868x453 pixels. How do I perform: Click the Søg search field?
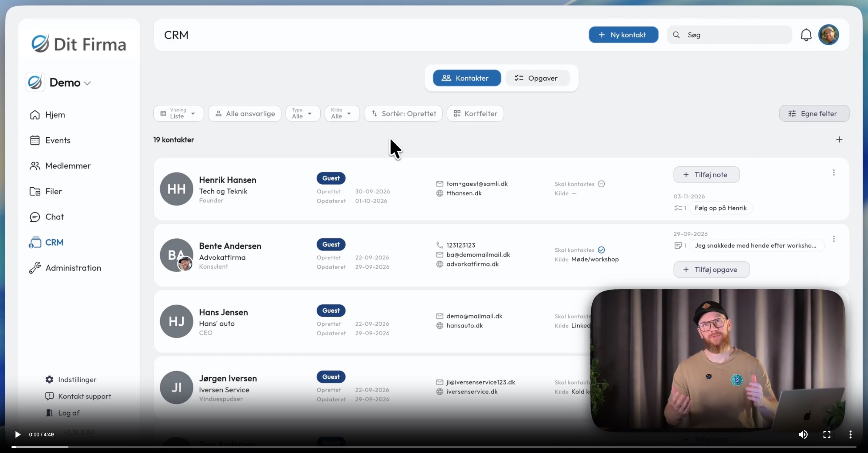[729, 35]
